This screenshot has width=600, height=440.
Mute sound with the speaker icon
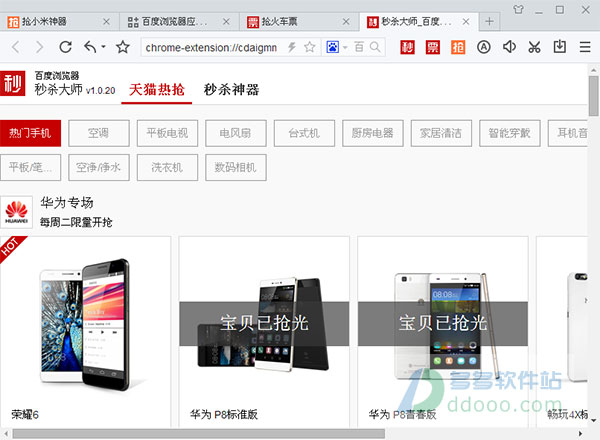(509, 47)
